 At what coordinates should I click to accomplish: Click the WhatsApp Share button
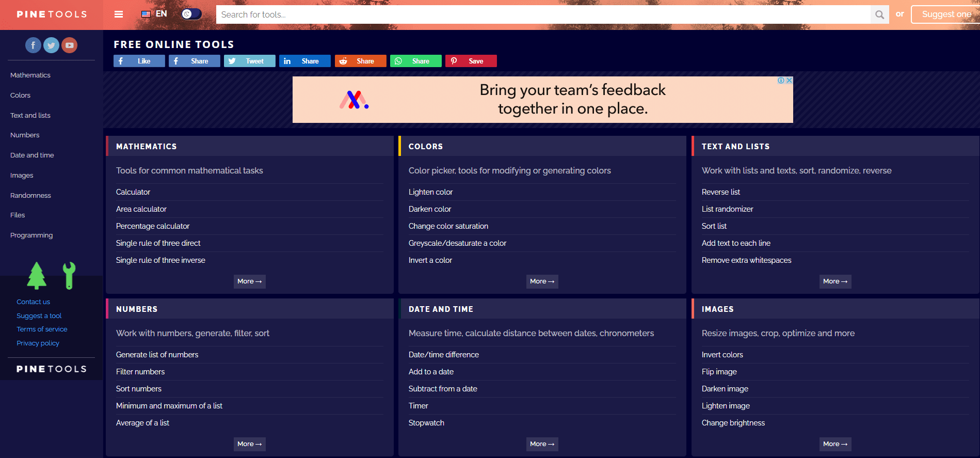[416, 61]
